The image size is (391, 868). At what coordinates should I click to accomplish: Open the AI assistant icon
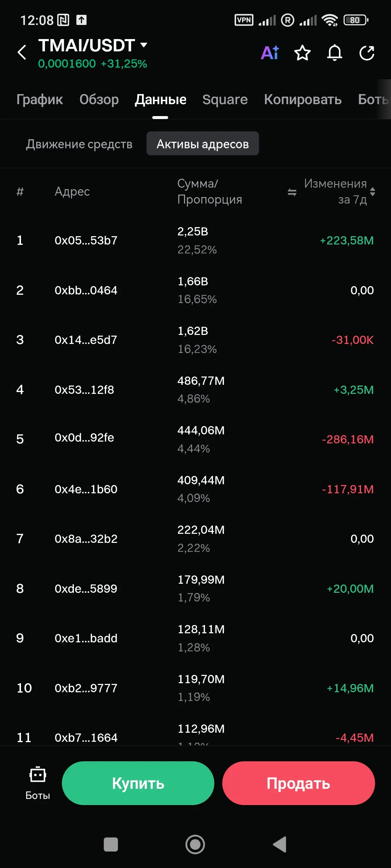[270, 53]
